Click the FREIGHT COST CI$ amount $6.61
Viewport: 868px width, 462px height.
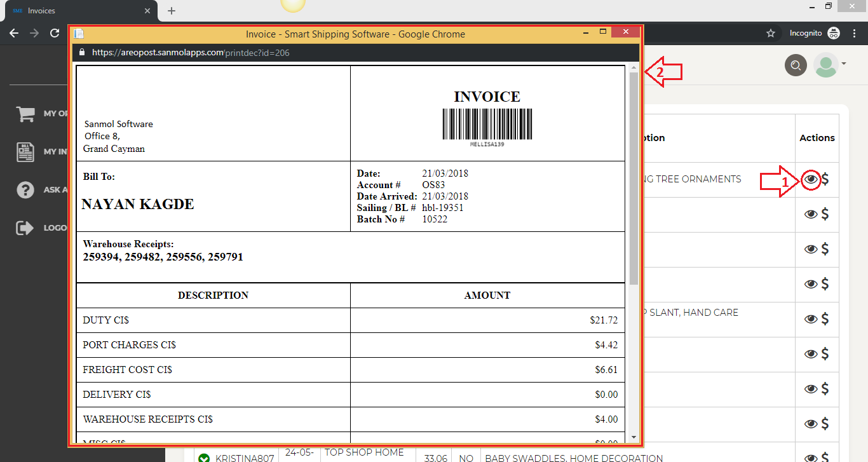pos(606,370)
